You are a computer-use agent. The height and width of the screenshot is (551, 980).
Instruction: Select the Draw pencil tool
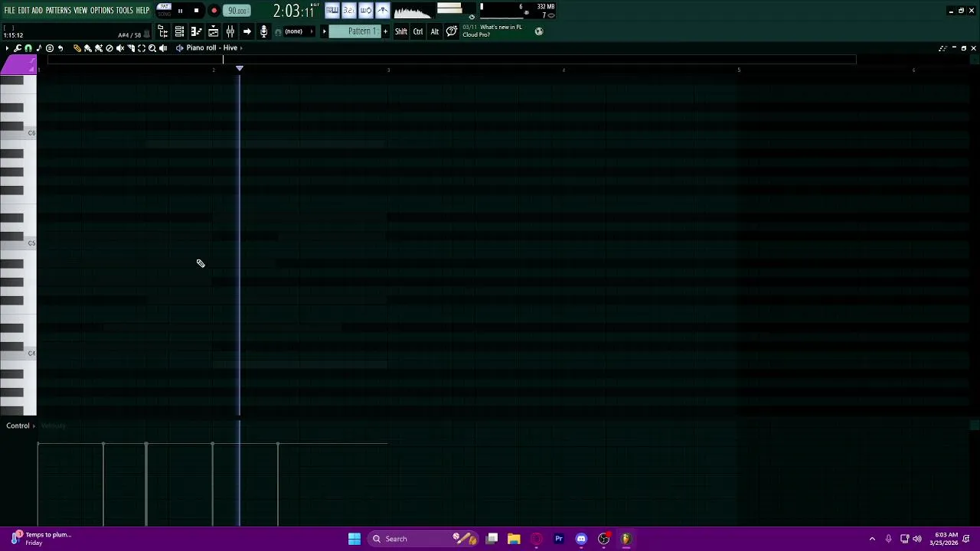tap(77, 48)
